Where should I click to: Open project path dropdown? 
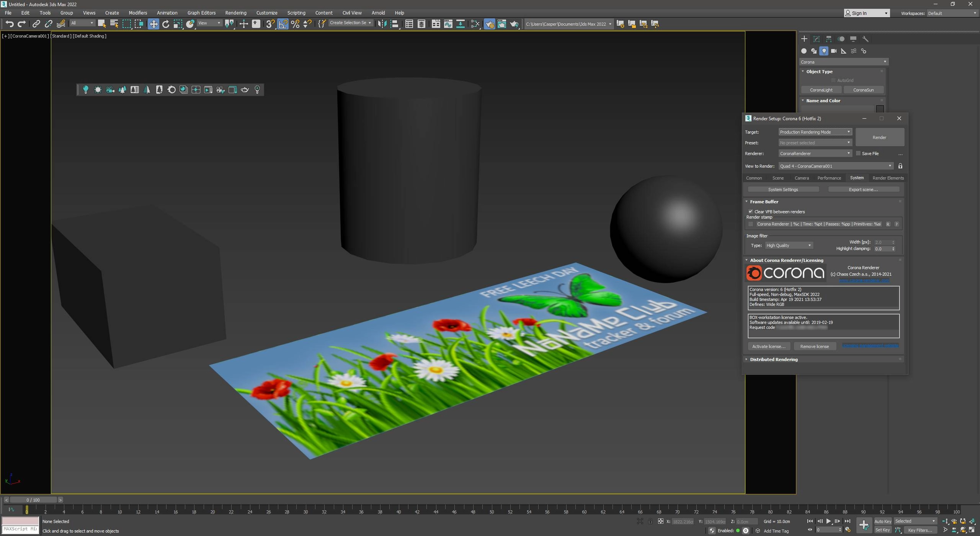pos(568,24)
